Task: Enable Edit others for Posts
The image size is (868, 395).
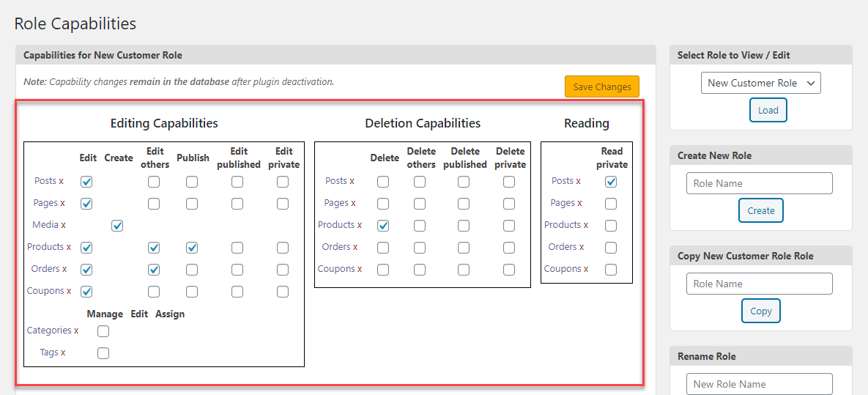Action: (x=154, y=182)
